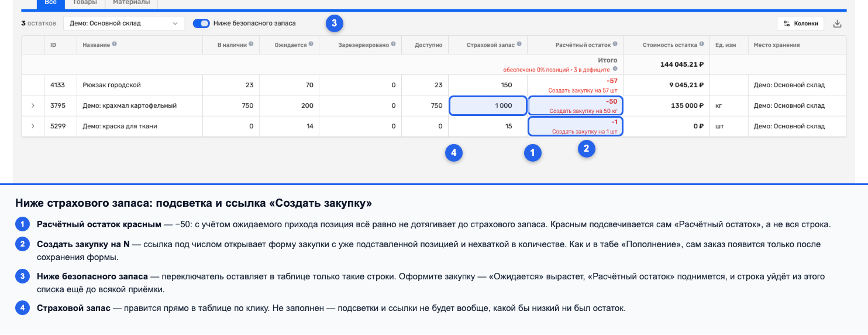Click info icon next to Стоимость остатка header
This screenshot has width=868, height=335.
[701, 45]
